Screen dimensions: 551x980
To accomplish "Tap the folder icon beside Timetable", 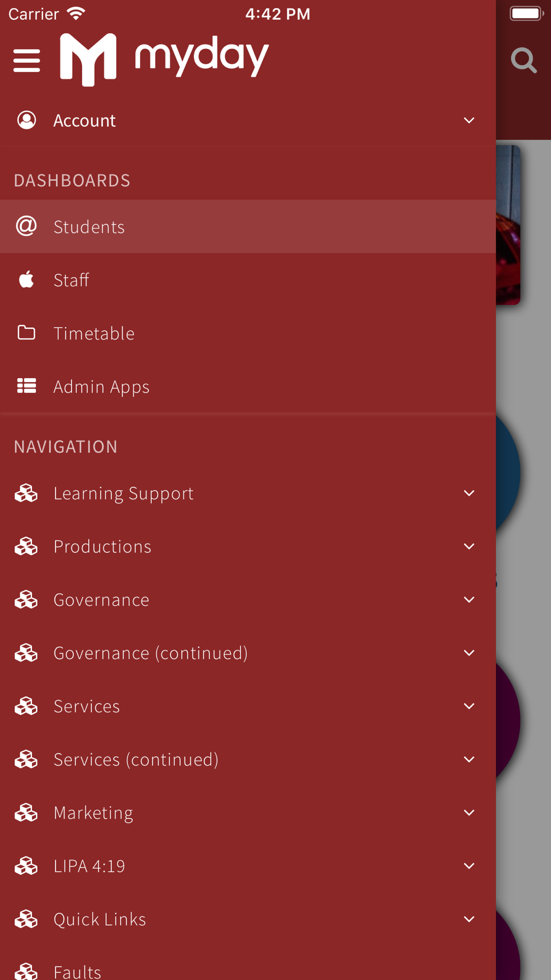I will pos(26,333).
